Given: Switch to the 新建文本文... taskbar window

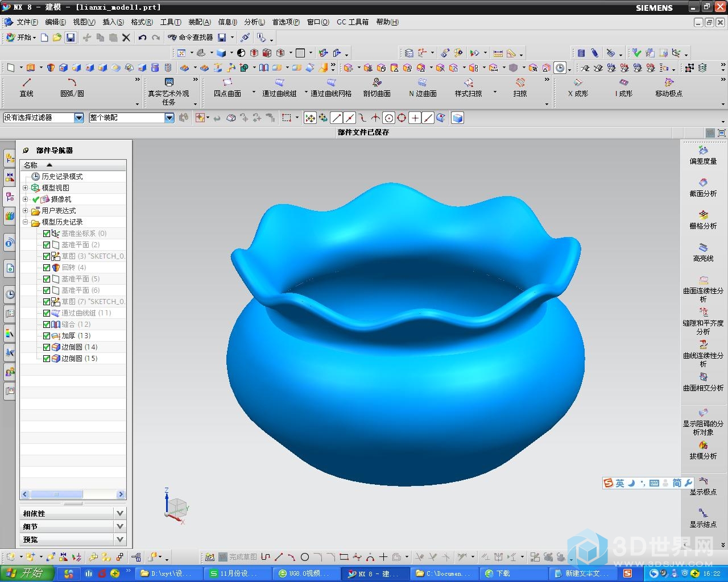Looking at the screenshot, I should (x=583, y=573).
